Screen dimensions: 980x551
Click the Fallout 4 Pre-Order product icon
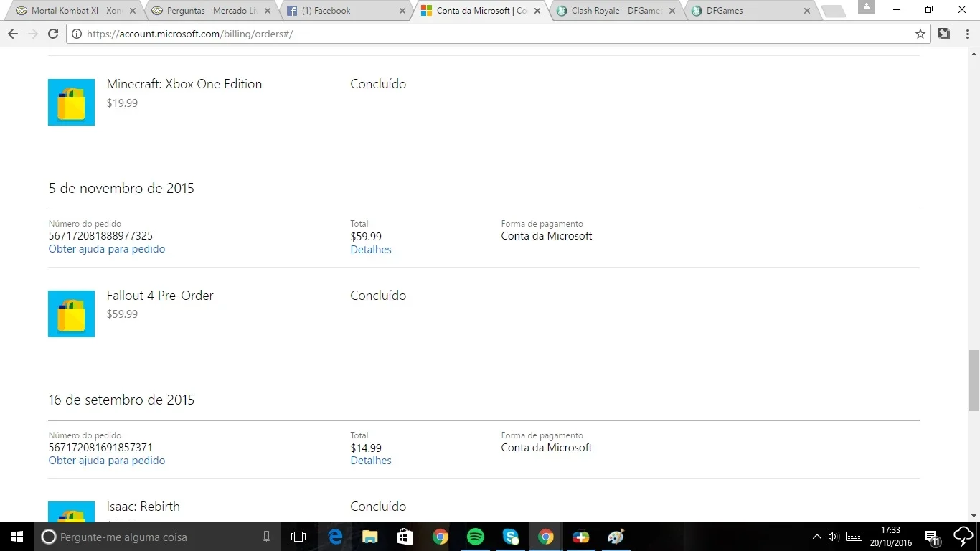coord(71,314)
